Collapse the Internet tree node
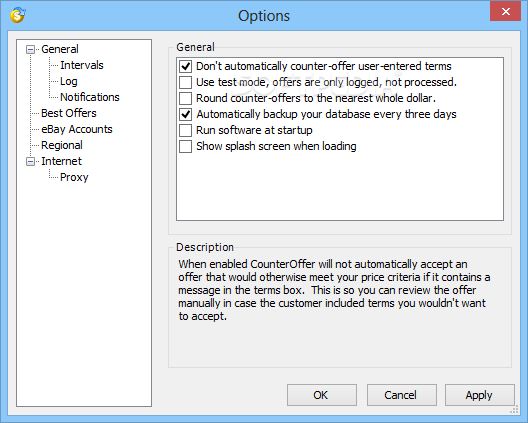 pyautogui.click(x=30, y=162)
